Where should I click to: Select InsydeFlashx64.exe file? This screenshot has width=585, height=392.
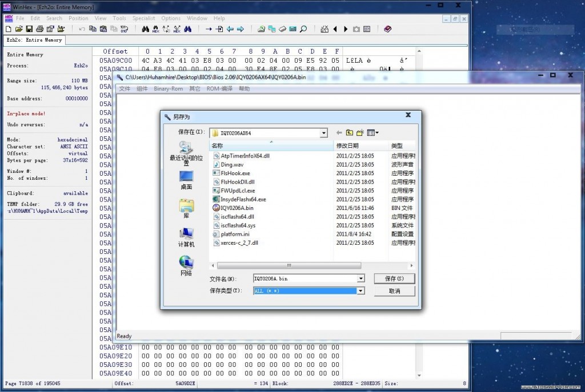click(x=239, y=199)
